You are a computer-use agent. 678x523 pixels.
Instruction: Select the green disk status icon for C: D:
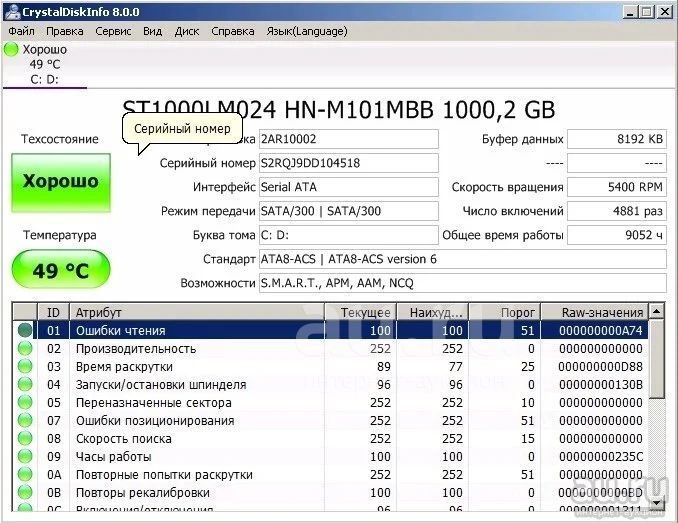point(11,49)
